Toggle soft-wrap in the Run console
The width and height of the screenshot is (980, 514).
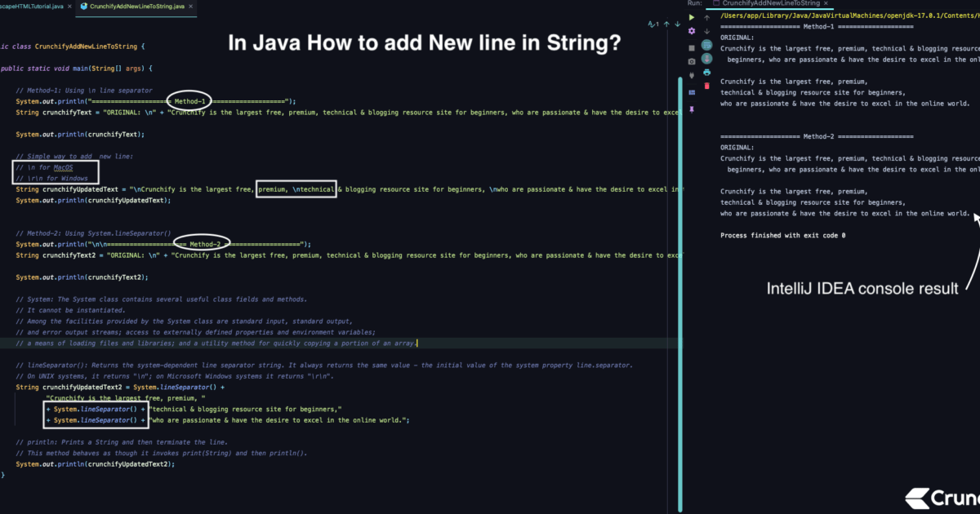tap(706, 45)
